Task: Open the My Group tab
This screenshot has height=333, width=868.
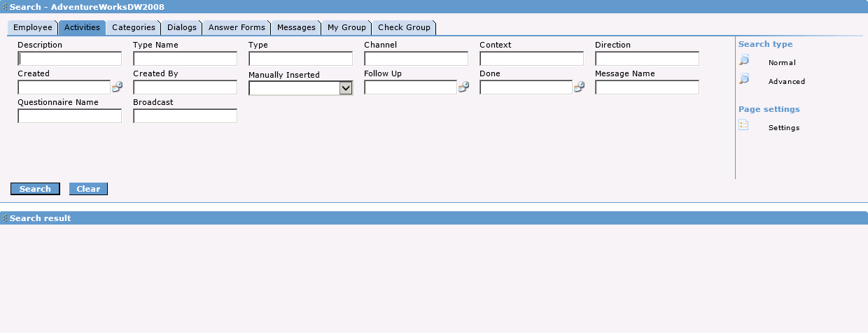Action: click(346, 27)
